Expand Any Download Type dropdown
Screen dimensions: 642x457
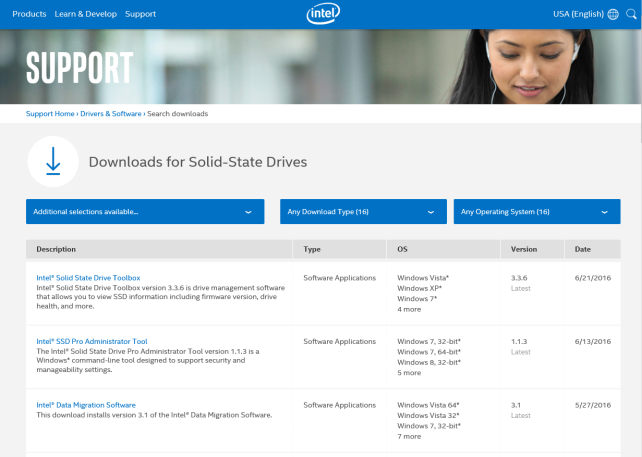tap(362, 212)
